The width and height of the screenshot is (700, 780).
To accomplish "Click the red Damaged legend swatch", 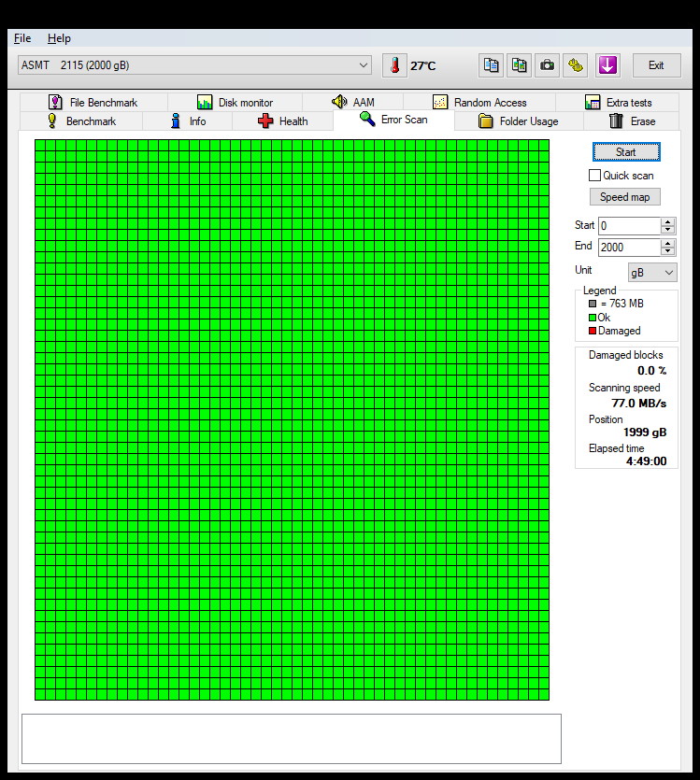I will (592, 331).
